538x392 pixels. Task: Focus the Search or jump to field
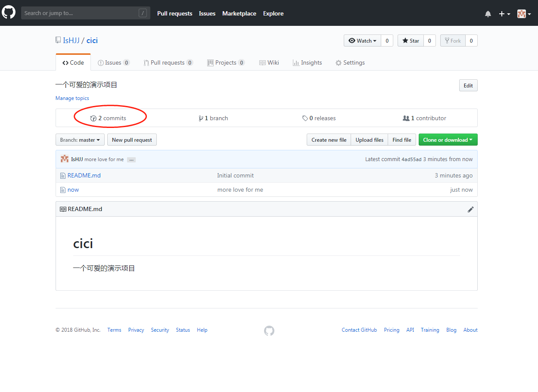[86, 13]
